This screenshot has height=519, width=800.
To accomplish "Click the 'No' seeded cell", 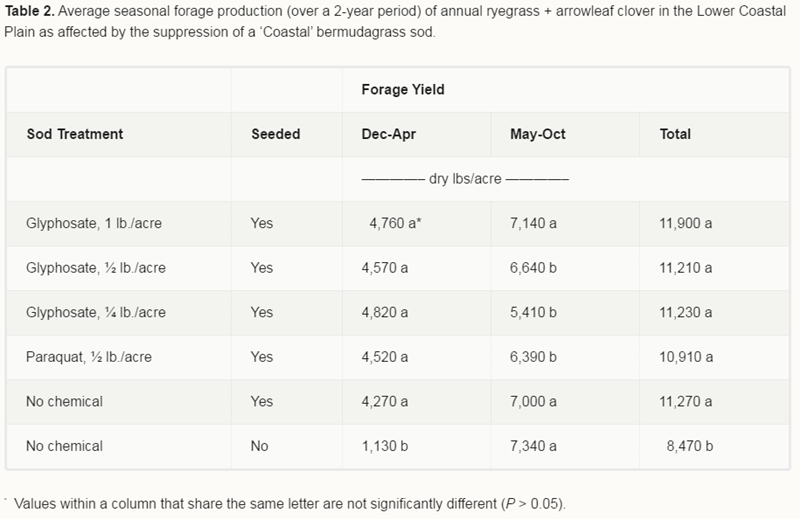I will pyautogui.click(x=259, y=446).
